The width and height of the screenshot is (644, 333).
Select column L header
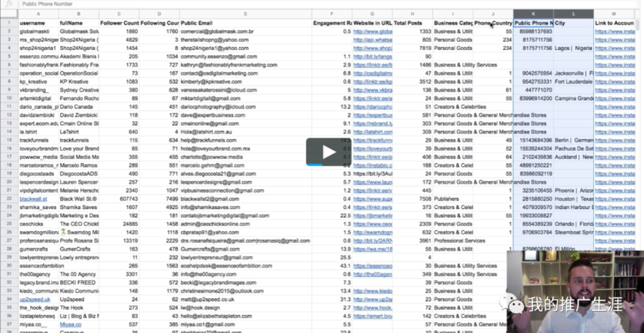click(573, 15)
